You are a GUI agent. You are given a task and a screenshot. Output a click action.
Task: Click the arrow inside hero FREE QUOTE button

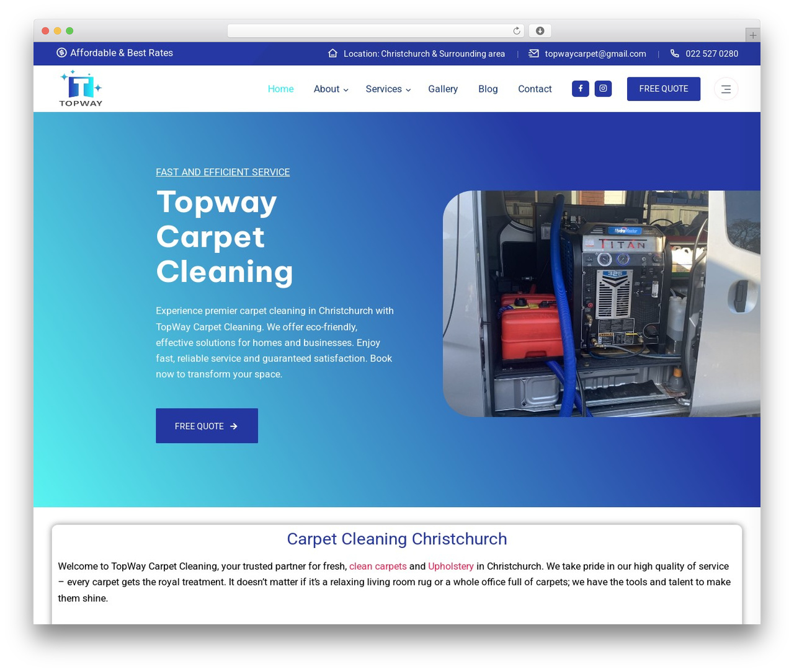click(x=234, y=427)
